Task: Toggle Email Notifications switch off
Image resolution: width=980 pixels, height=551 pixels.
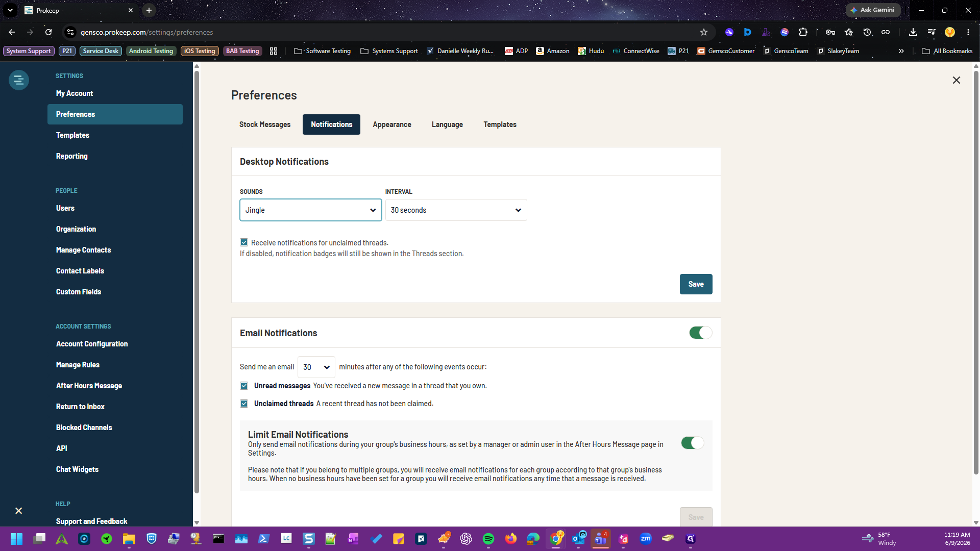Action: pos(701,333)
